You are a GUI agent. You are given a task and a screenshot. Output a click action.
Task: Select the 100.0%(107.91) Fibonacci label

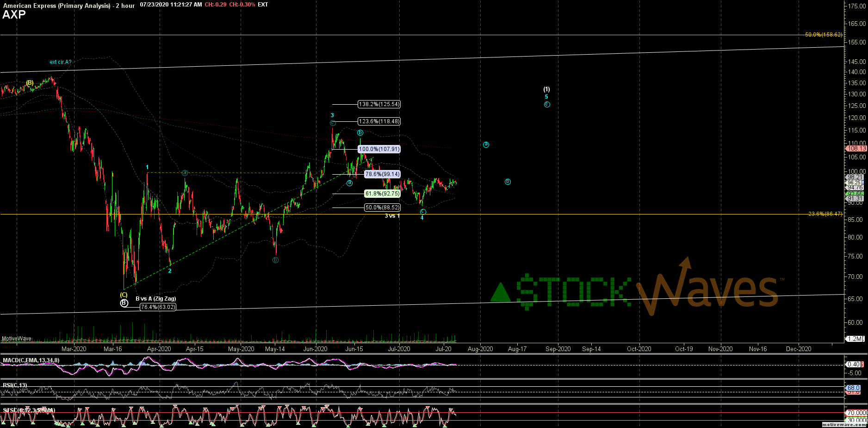[379, 149]
